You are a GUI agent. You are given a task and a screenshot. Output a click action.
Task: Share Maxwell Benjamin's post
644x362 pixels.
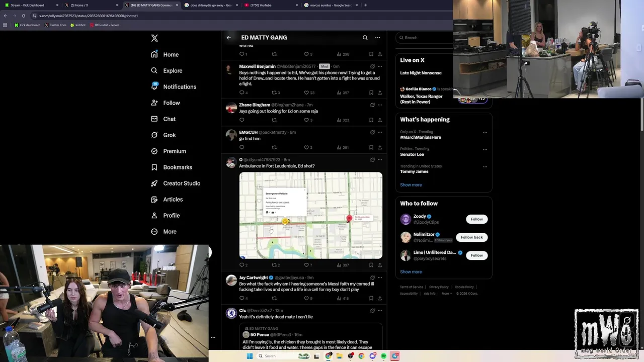380,93
